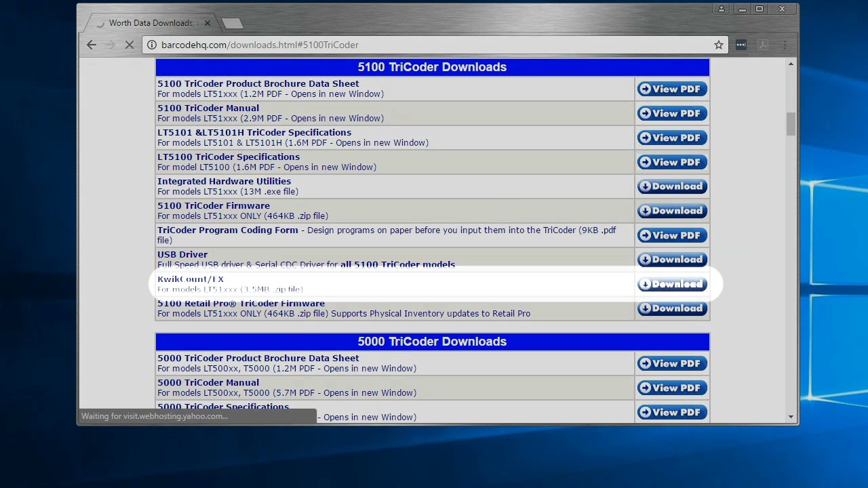View PDF for LT5100 TriCoder Specifications
This screenshot has height=488, width=868.
672,162
